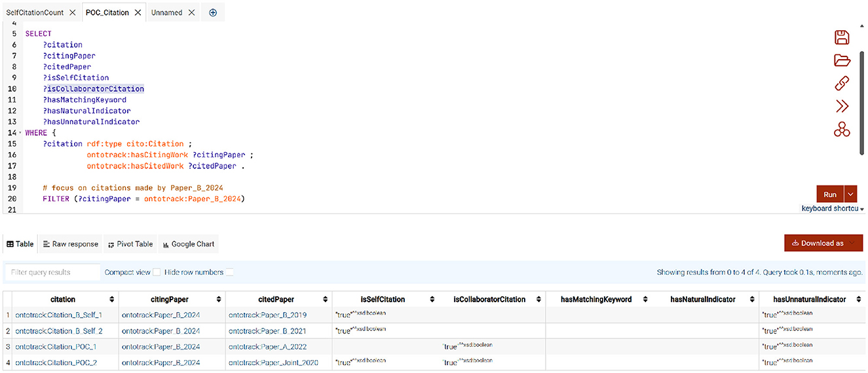Open the Download as dropdown
Viewport: 868px width, 373px height.
tap(823, 243)
